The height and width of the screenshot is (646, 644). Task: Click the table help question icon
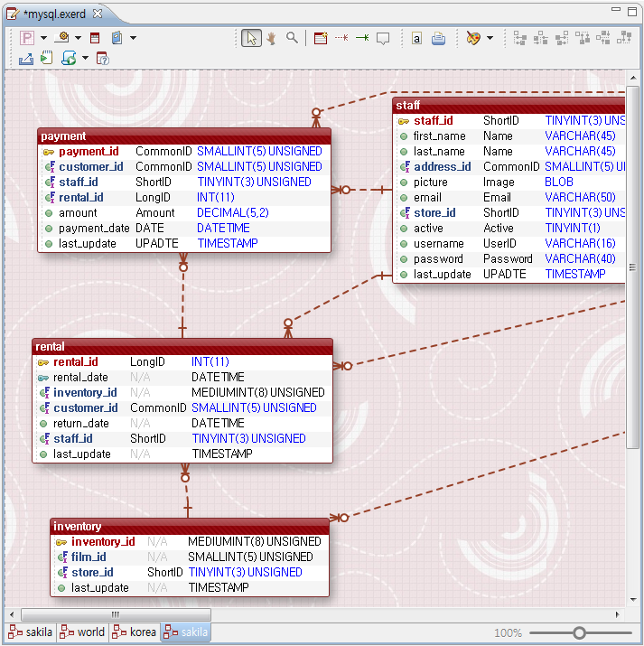pyautogui.click(x=102, y=59)
